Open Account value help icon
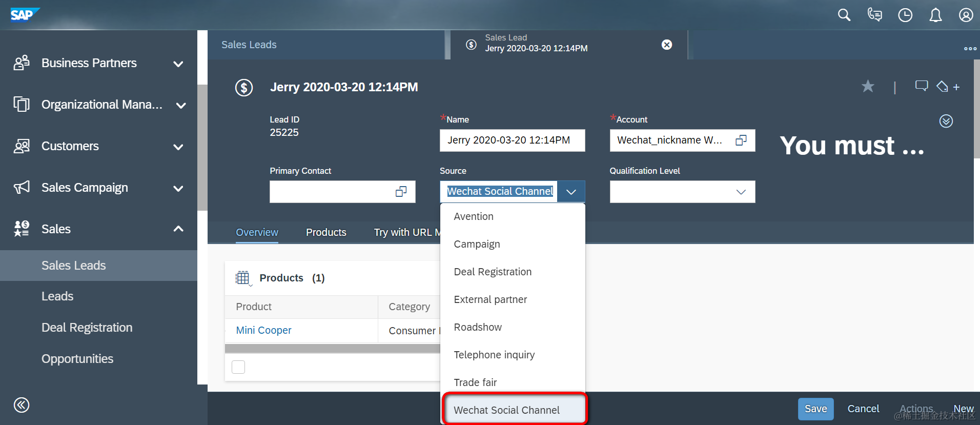Screen dimensions: 980x425 [741, 140]
